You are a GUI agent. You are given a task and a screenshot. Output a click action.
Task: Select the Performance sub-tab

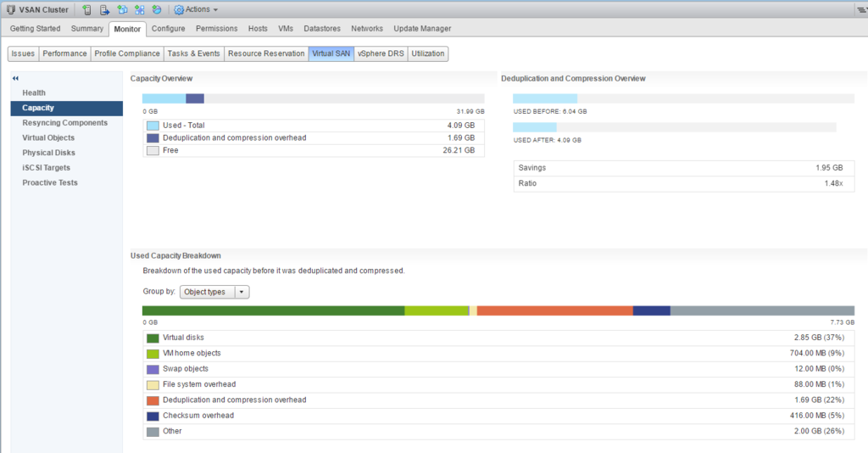coord(64,53)
